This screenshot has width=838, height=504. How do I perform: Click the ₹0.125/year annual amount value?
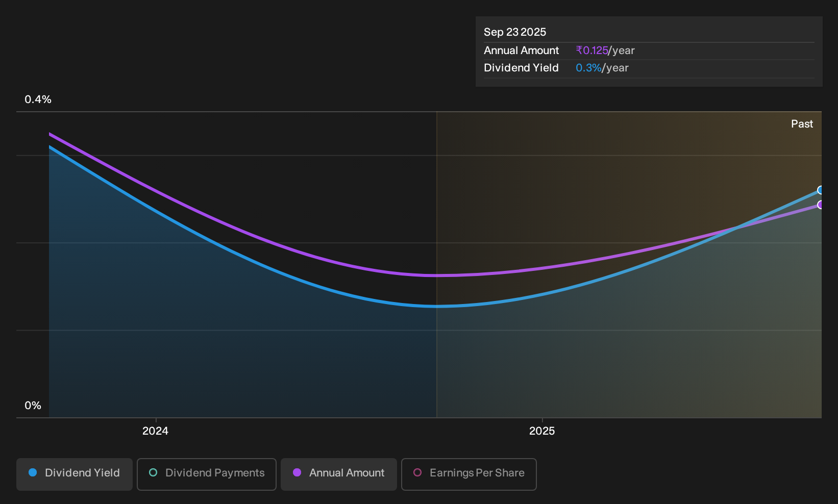605,51
